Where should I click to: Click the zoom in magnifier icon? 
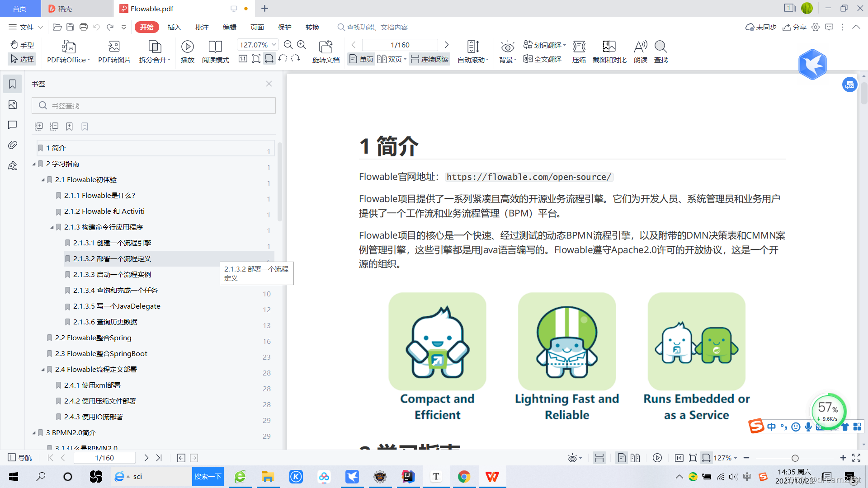point(302,45)
